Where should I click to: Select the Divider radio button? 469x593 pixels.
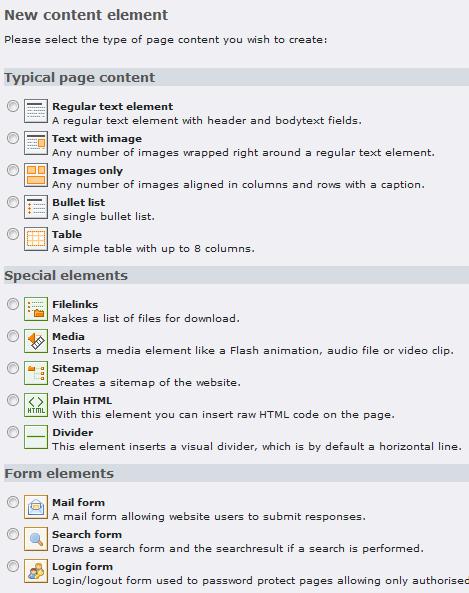tap(13, 432)
